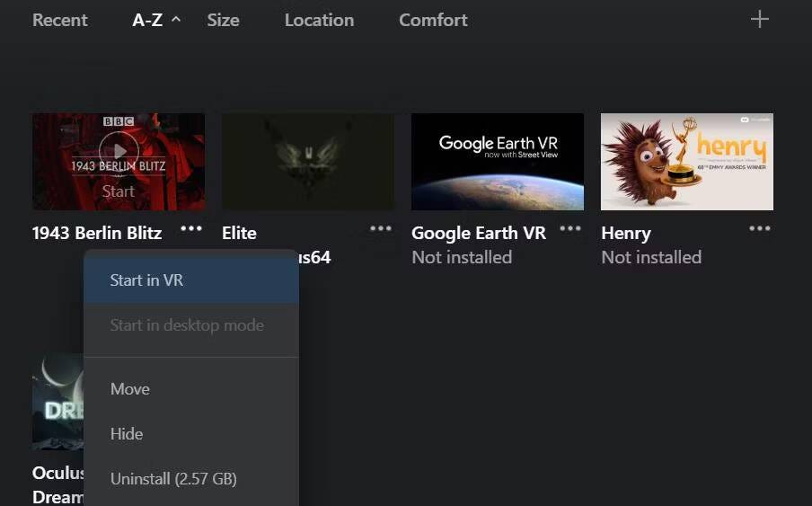Click the play icon on 1943 Berlin Blitz
The width and height of the screenshot is (812, 506).
tap(119, 151)
